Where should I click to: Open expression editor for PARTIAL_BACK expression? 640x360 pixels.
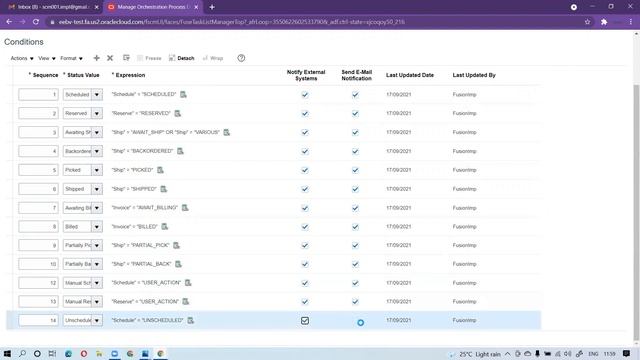coord(178,264)
